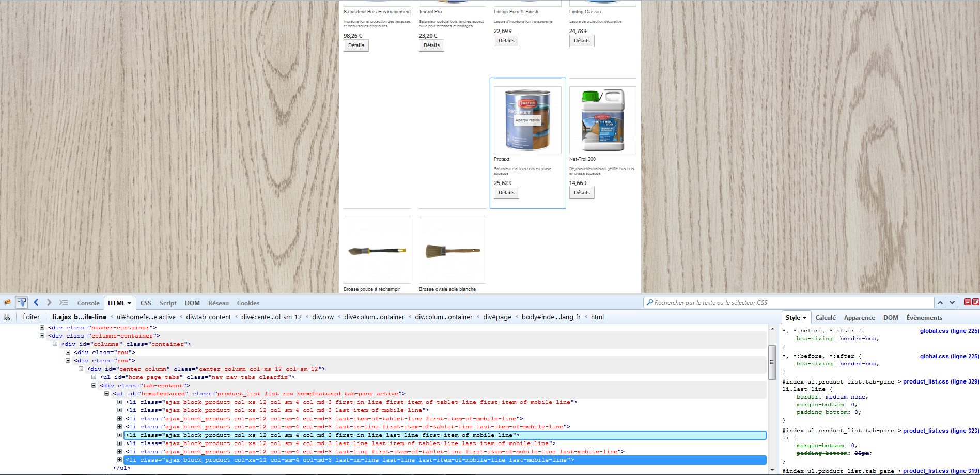The image size is (980, 475).
Task: Collapse the columns-container div node
Action: click(x=42, y=336)
